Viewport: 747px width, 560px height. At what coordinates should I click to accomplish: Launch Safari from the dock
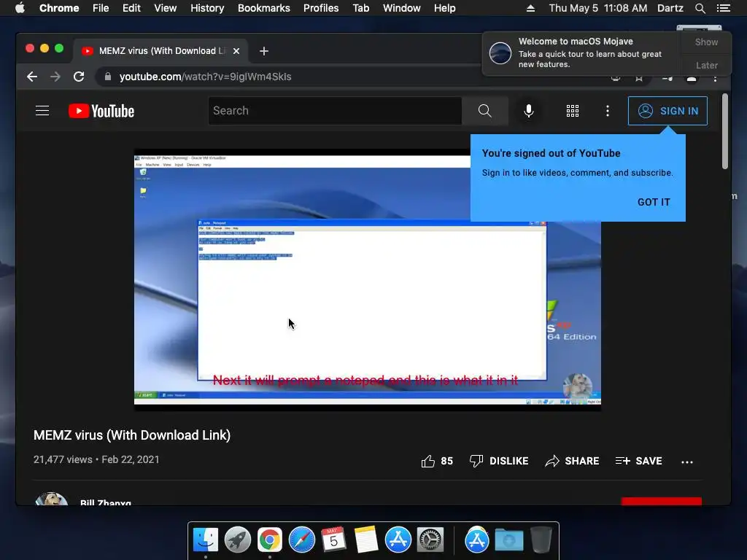tap(302, 540)
